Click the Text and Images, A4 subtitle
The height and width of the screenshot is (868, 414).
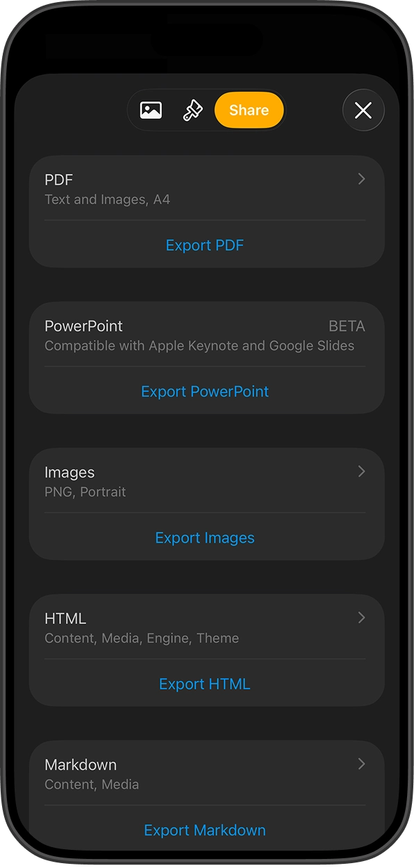tap(108, 199)
